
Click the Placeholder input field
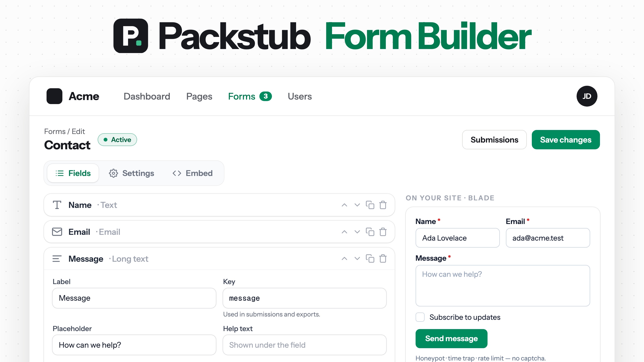pyautogui.click(x=134, y=345)
